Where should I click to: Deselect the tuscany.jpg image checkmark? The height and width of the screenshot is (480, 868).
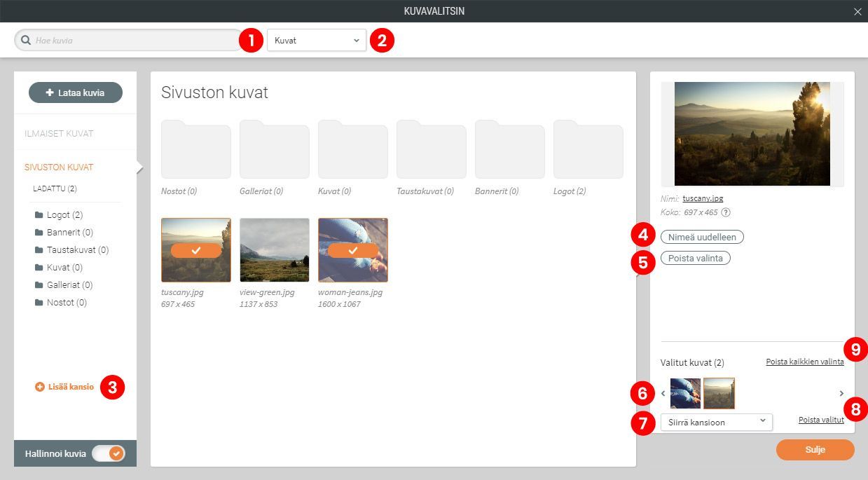pyautogui.click(x=196, y=250)
